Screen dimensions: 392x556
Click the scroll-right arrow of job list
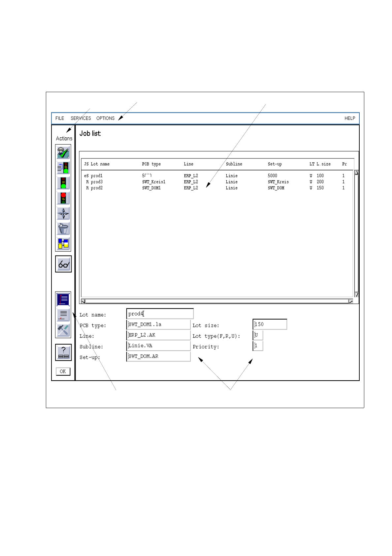click(351, 301)
